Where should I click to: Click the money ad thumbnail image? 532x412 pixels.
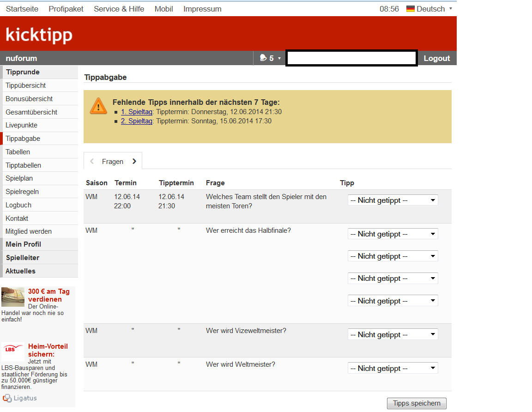(13, 297)
